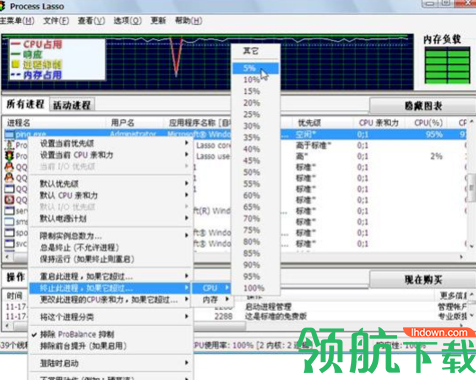
Task: Expand the 设置当前优先级 submenu arrow
Action: point(187,143)
